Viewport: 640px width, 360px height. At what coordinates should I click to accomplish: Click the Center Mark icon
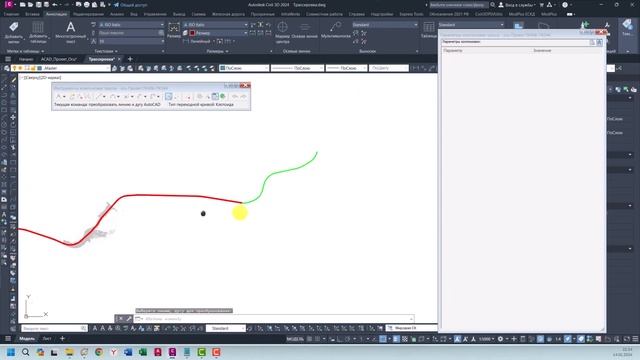coord(282,27)
